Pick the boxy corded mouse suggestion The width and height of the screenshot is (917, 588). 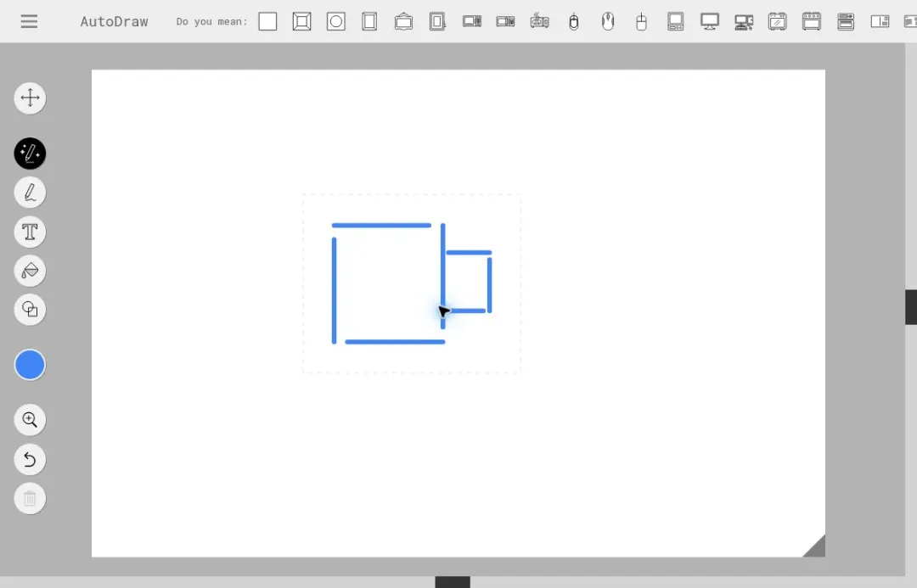point(642,21)
